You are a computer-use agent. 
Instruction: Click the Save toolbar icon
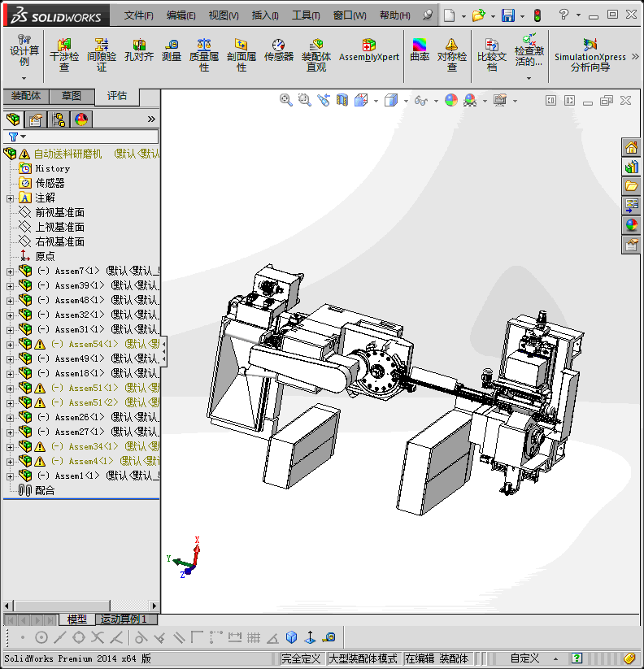coord(508,15)
